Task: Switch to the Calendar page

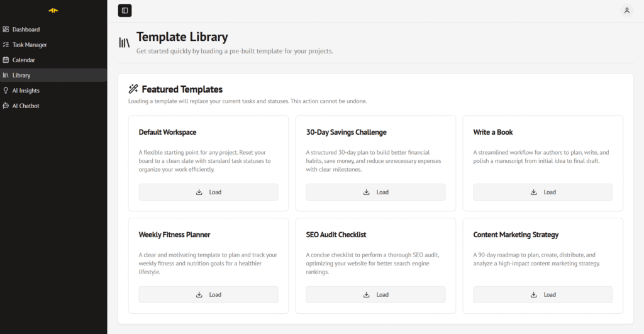Action: click(23, 60)
